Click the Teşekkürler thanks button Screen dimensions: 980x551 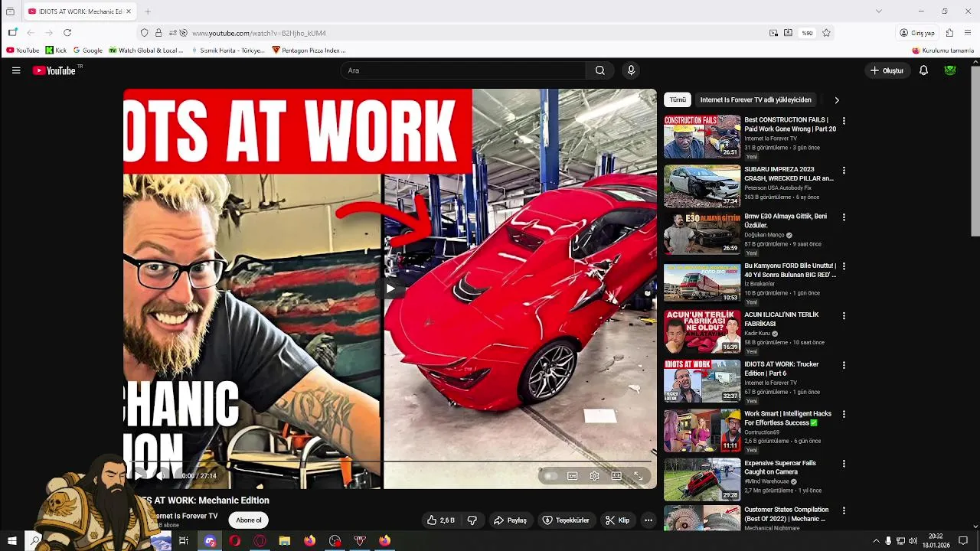(566, 520)
